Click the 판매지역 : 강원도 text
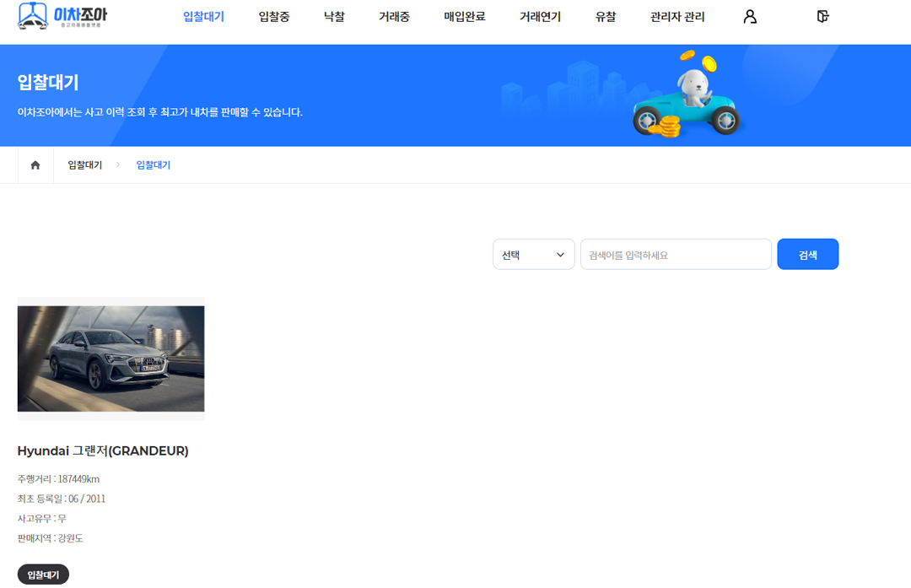Image resolution: width=911 pixels, height=588 pixels. pos(50,538)
